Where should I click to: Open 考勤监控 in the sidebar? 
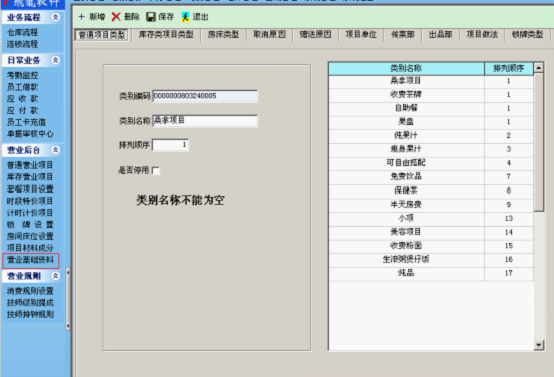coord(22,75)
